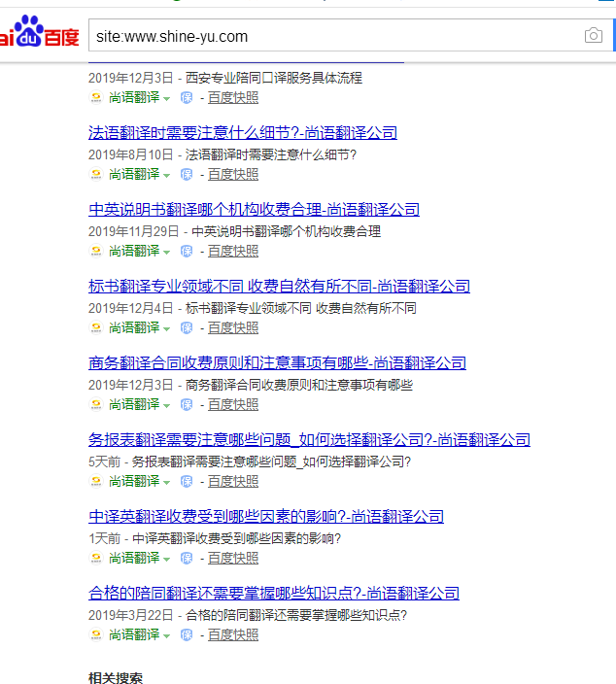The image size is (616, 684).
Task: Click site favicon under 务报表翻译 result
Action: click(x=96, y=481)
